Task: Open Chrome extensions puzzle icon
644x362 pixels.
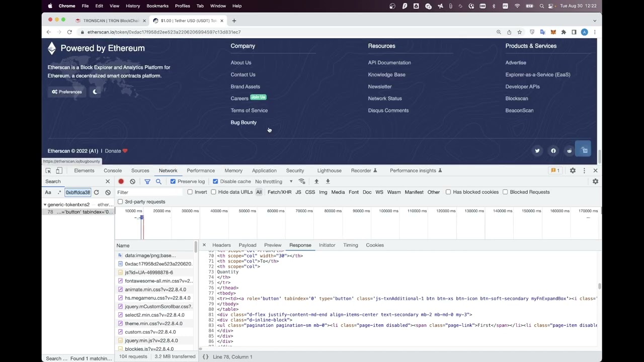Action: 563,32
